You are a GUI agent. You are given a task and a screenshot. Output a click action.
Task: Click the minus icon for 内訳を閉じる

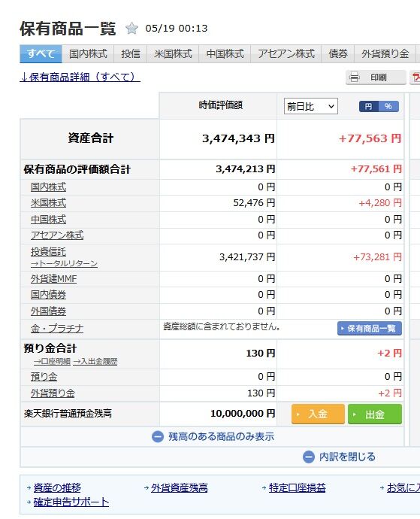coord(309,457)
